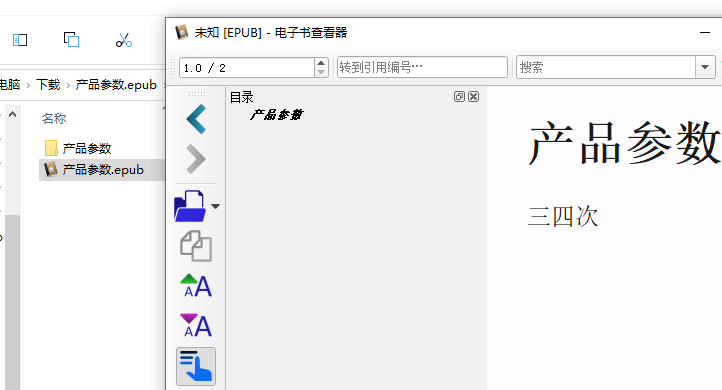Image resolution: width=722 pixels, height=390 pixels.
Task: Close the 目录 contents panel
Action: coord(473,96)
